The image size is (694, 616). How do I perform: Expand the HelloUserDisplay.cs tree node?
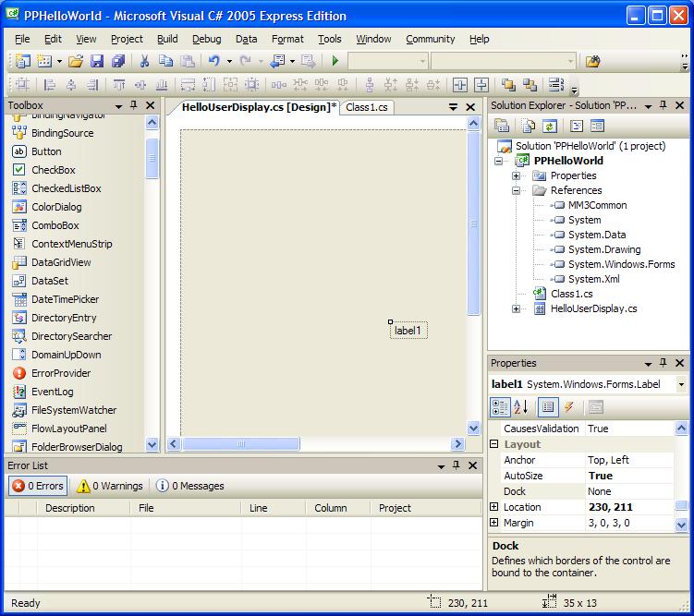516,308
